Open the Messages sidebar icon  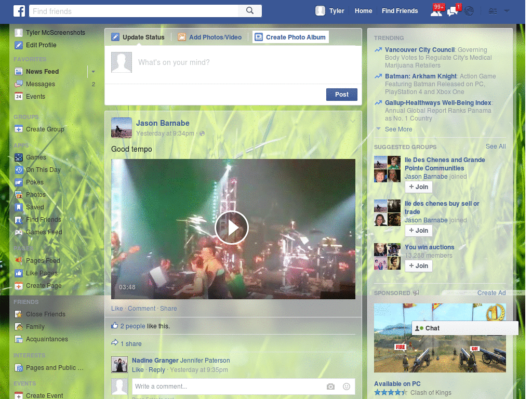click(x=19, y=84)
